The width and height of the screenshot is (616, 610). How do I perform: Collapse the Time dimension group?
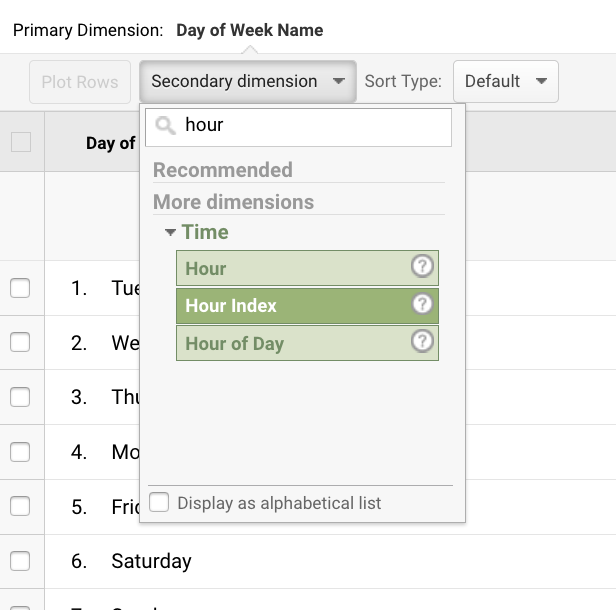tap(171, 232)
